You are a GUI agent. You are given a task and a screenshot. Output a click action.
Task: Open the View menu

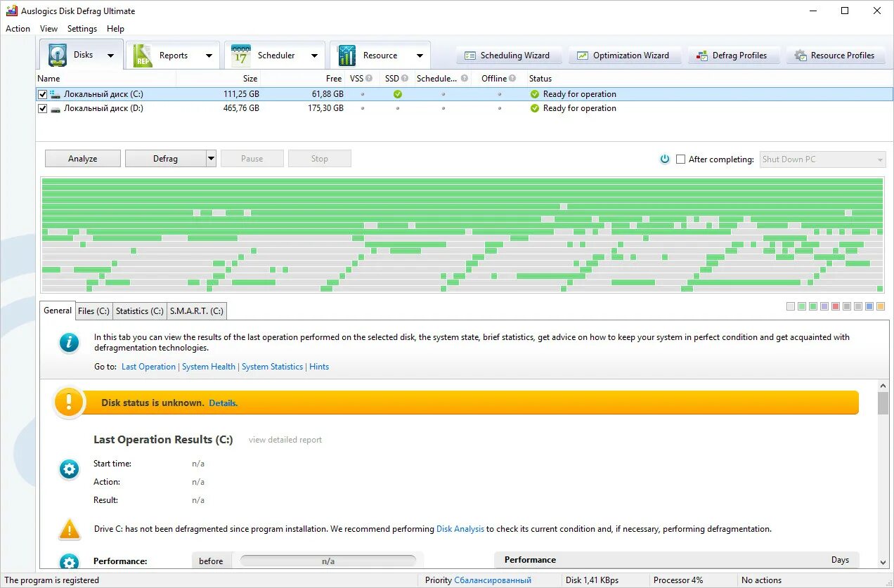click(49, 29)
